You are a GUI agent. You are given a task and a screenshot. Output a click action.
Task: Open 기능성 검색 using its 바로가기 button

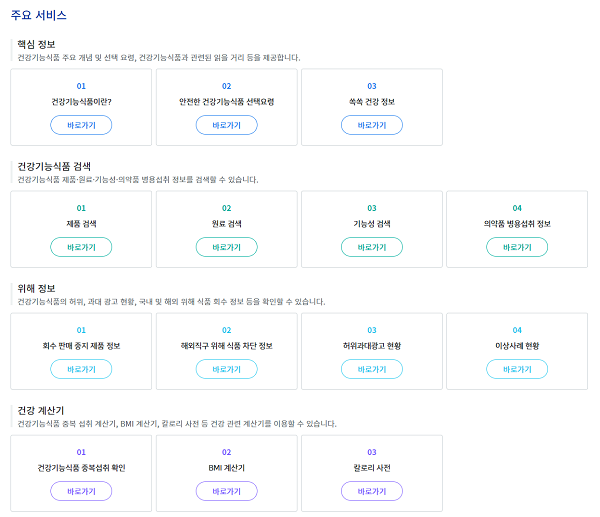372,247
